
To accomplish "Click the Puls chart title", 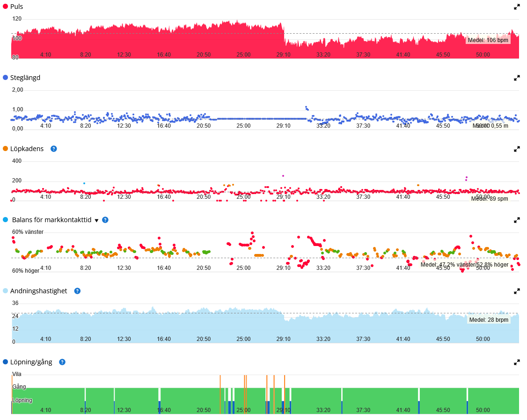I will tap(16, 7).
